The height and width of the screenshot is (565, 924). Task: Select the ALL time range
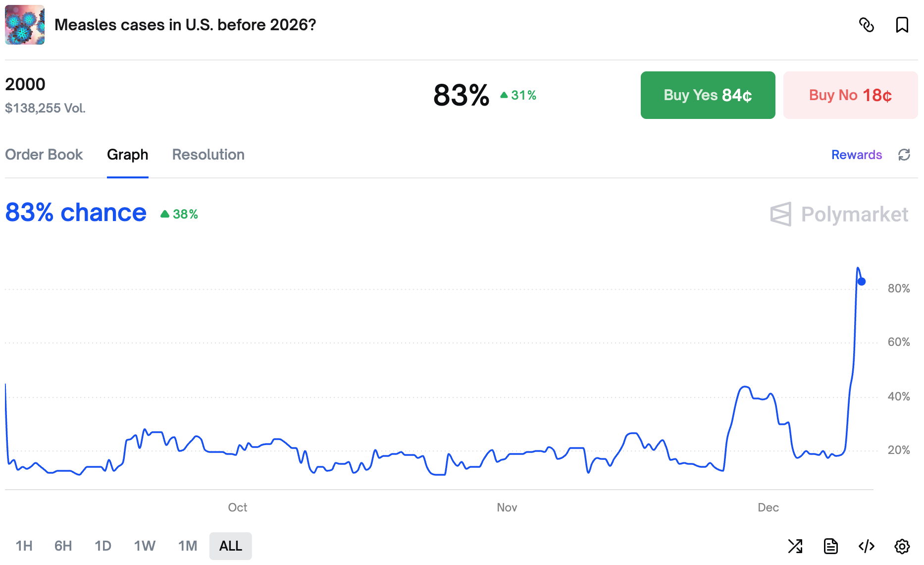(x=230, y=546)
